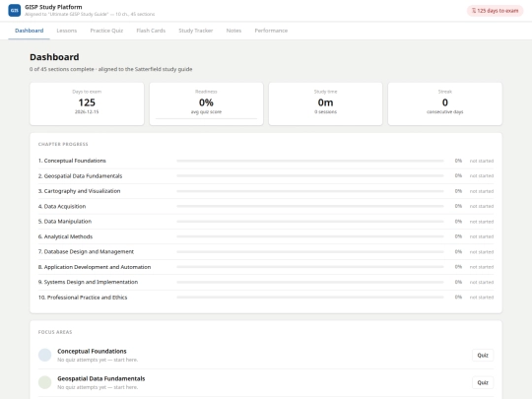Viewport: 532px width, 399px height.
Task: Select the Cartography and Visualization chapter row
Action: coord(266,191)
